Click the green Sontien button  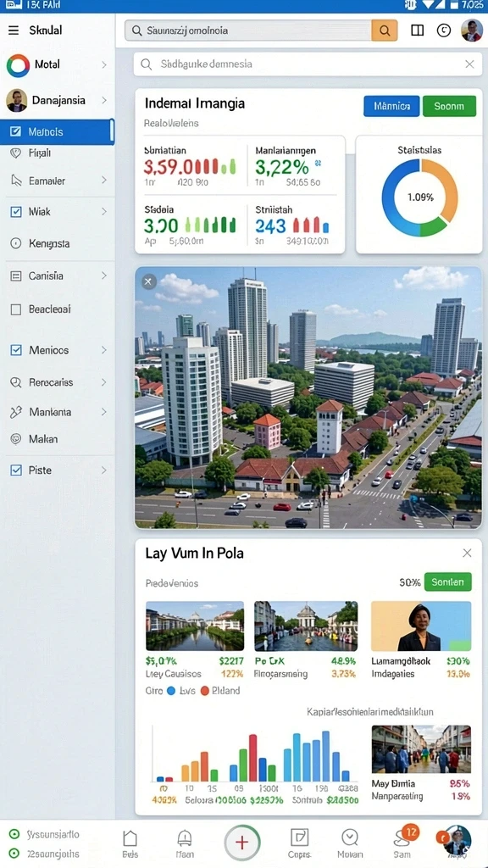[448, 582]
